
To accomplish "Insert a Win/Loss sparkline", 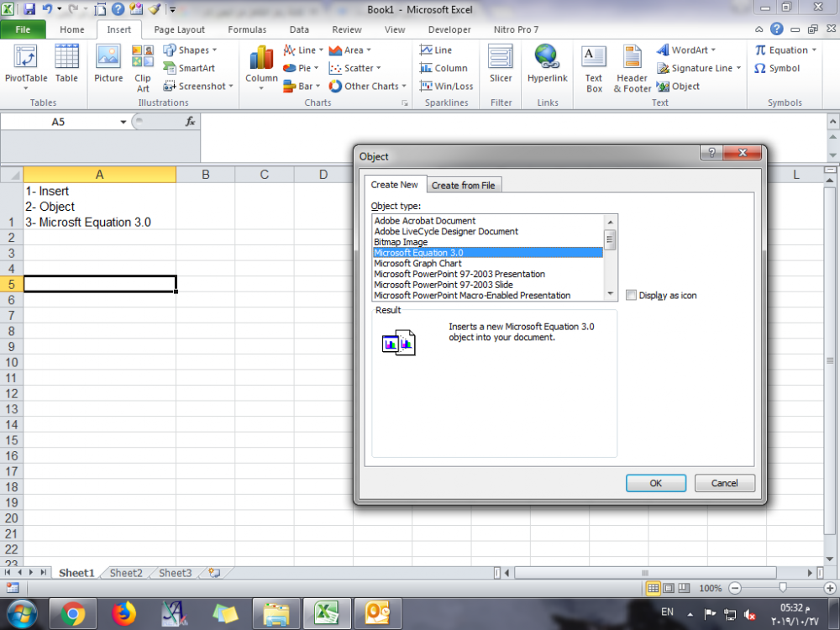I will pos(447,87).
